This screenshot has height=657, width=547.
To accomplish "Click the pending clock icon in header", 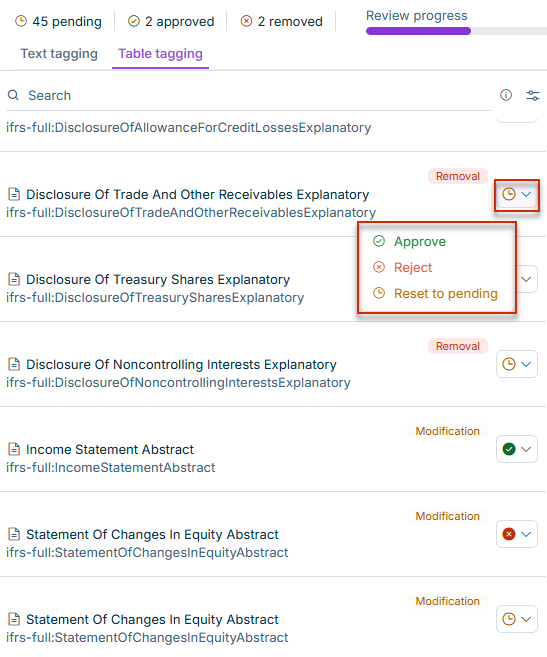I will point(21,21).
